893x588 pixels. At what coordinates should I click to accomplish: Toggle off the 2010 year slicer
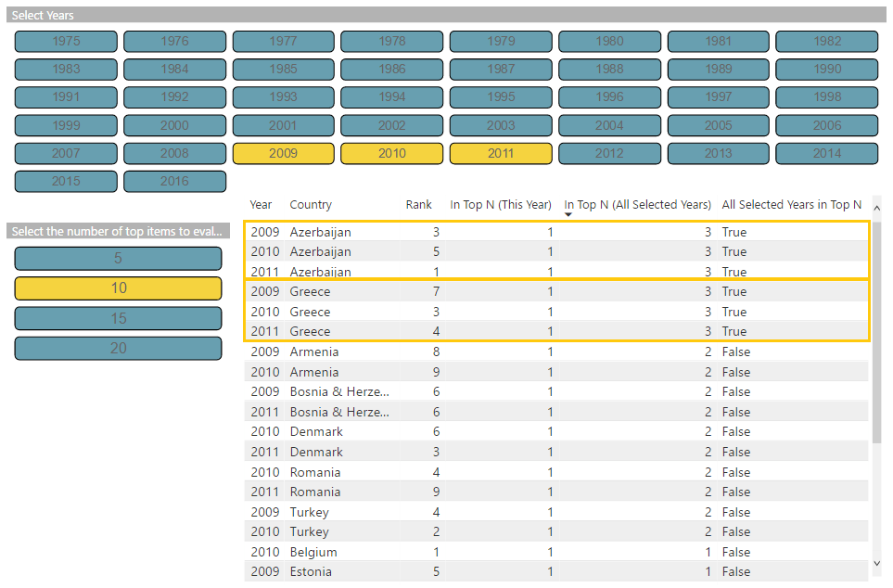(x=391, y=153)
